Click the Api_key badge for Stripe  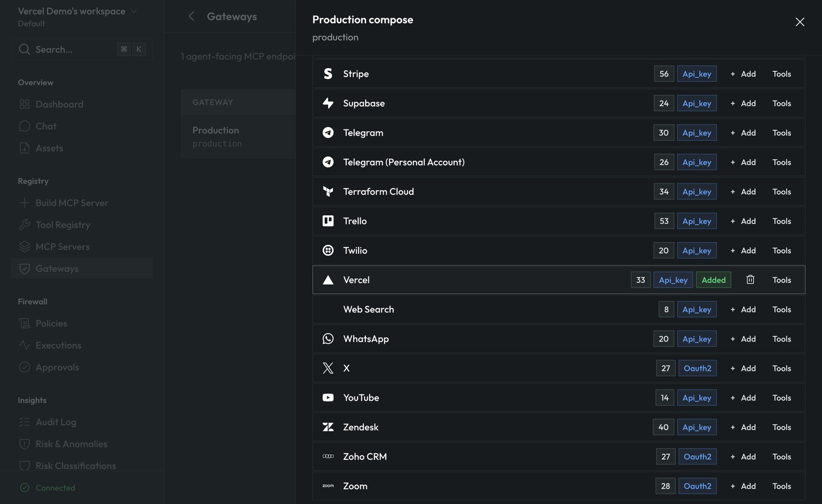pyautogui.click(x=697, y=74)
